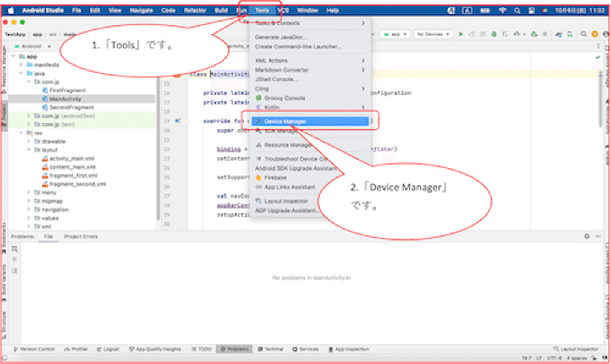Run the app with the green play icon
Image resolution: width=611 pixels, height=364 pixels.
461,34
